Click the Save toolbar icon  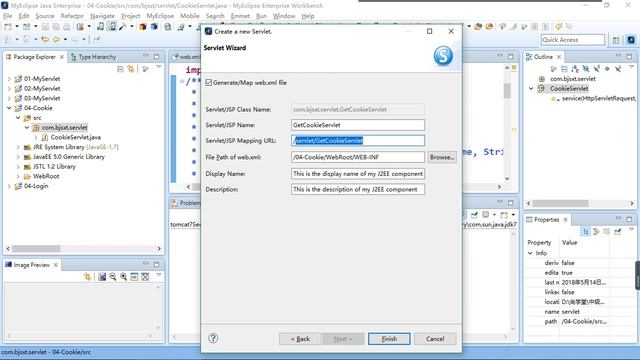point(45,27)
